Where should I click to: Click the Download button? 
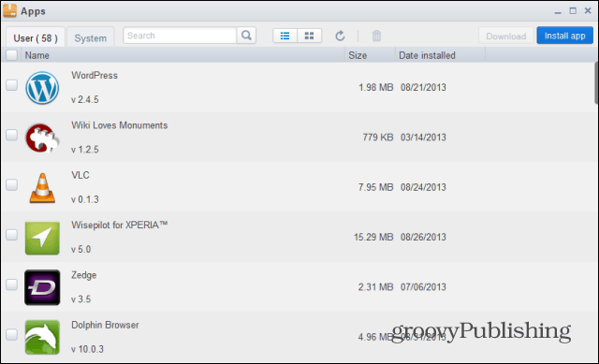[x=505, y=36]
